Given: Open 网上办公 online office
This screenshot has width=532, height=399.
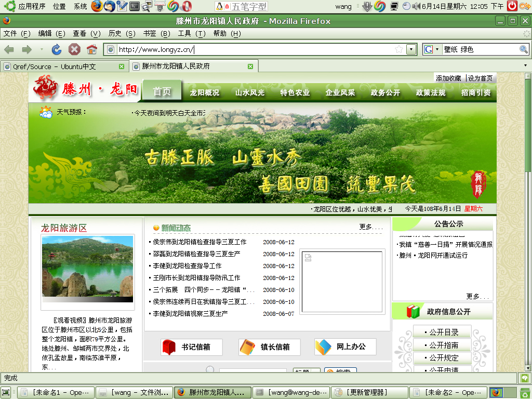Looking at the screenshot, I should tap(345, 347).
